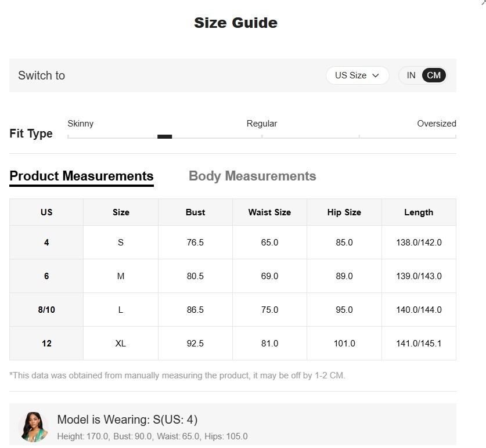
Task: Select the US size 6 row cell
Action: pyautogui.click(x=46, y=276)
